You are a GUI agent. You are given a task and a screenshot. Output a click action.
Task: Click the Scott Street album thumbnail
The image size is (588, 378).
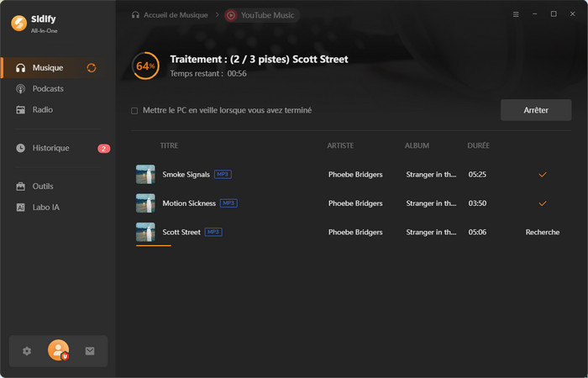[x=145, y=232]
